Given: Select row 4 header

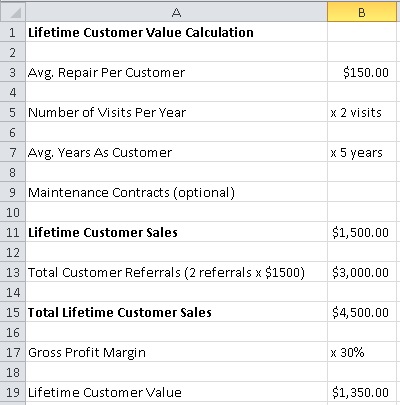Looking at the screenshot, I should [13, 92].
